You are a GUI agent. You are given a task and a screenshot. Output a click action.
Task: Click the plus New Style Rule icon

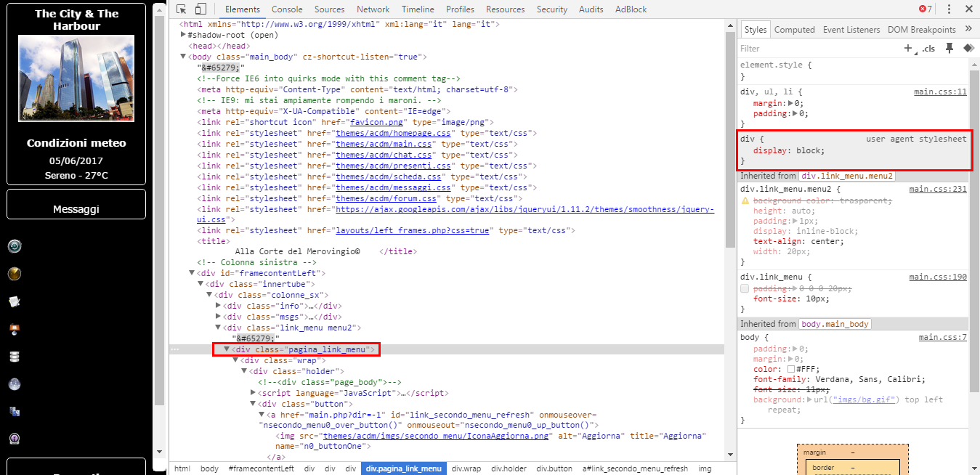coord(908,49)
